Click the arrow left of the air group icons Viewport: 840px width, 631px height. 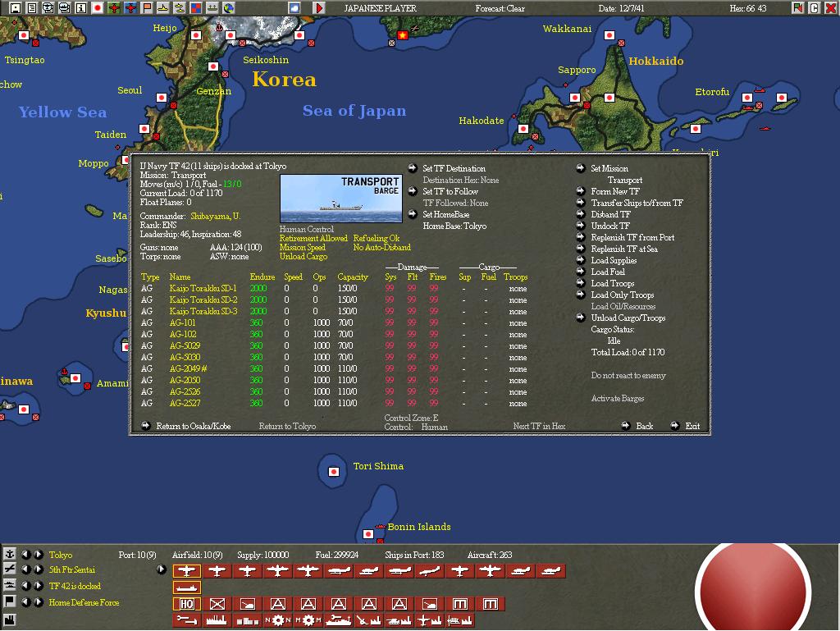[x=162, y=569]
